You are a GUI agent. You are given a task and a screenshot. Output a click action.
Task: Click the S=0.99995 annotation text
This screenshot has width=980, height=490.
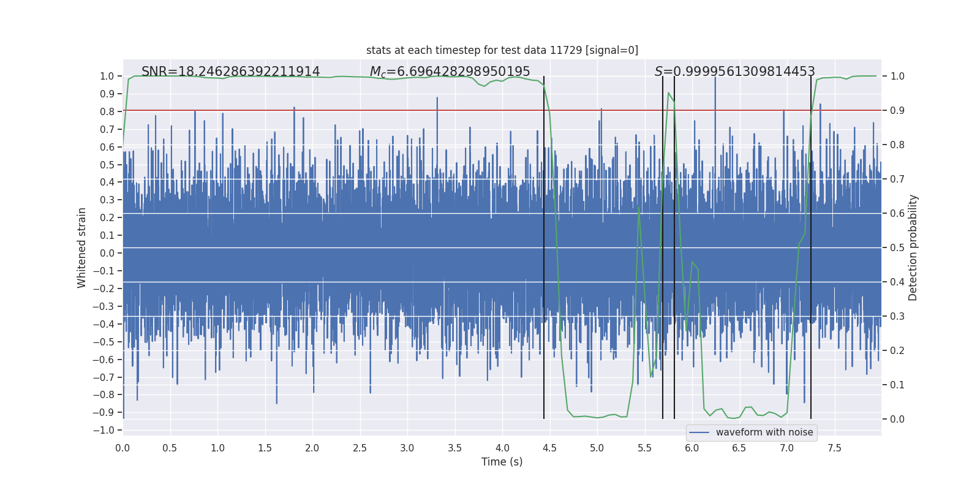pos(735,72)
